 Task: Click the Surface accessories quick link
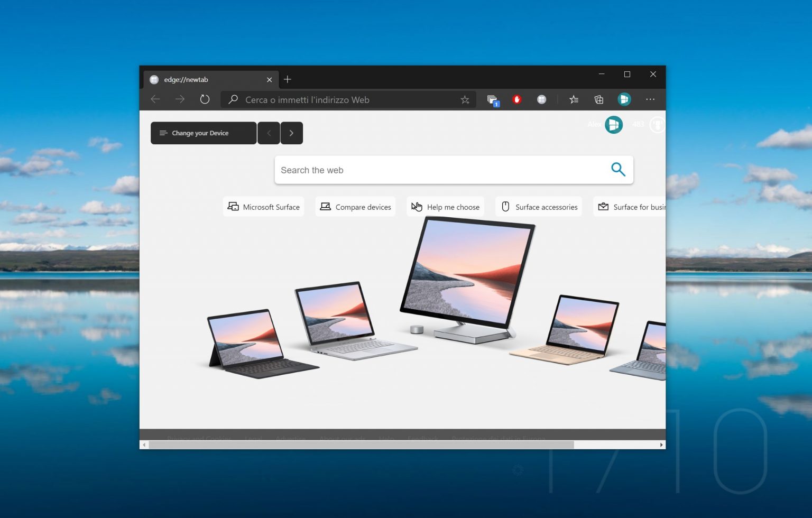[538, 207]
